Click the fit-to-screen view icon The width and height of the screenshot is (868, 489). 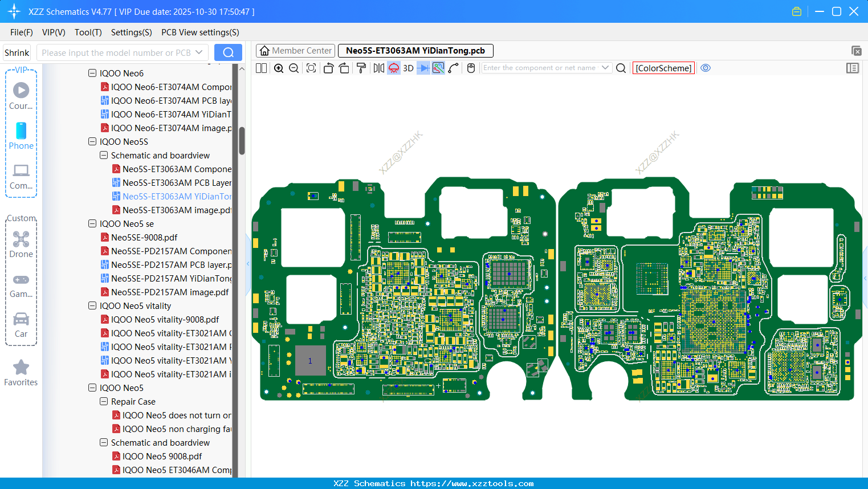(x=311, y=68)
